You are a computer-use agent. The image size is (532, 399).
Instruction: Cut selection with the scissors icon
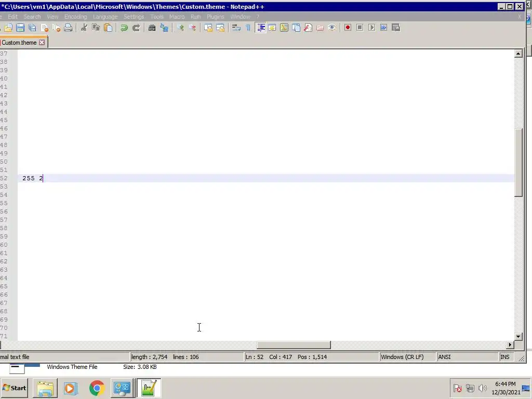(x=84, y=28)
